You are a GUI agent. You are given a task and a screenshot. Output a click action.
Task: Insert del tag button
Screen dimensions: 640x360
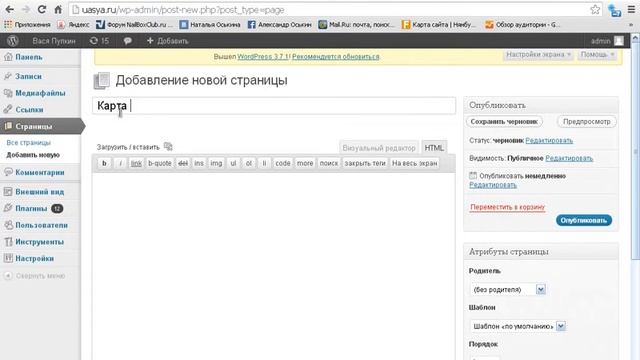(183, 163)
